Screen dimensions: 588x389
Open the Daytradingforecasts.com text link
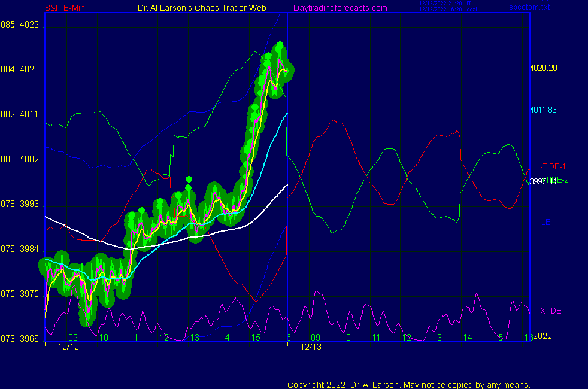340,8
